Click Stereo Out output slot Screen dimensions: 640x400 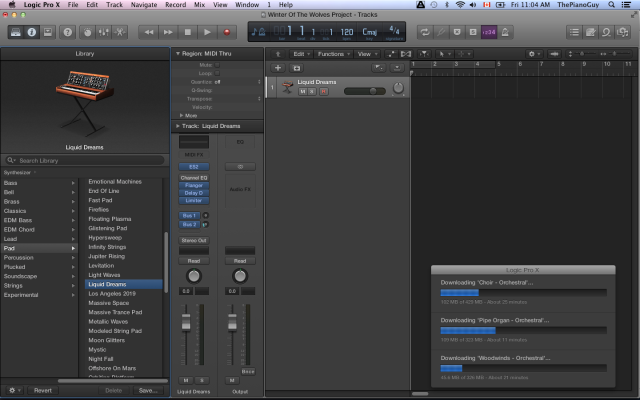coord(194,240)
